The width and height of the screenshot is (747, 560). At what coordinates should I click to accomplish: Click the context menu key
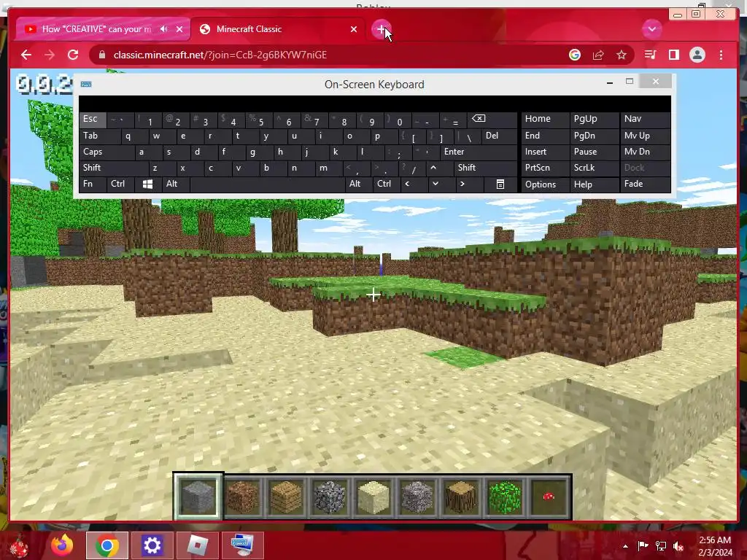500,184
